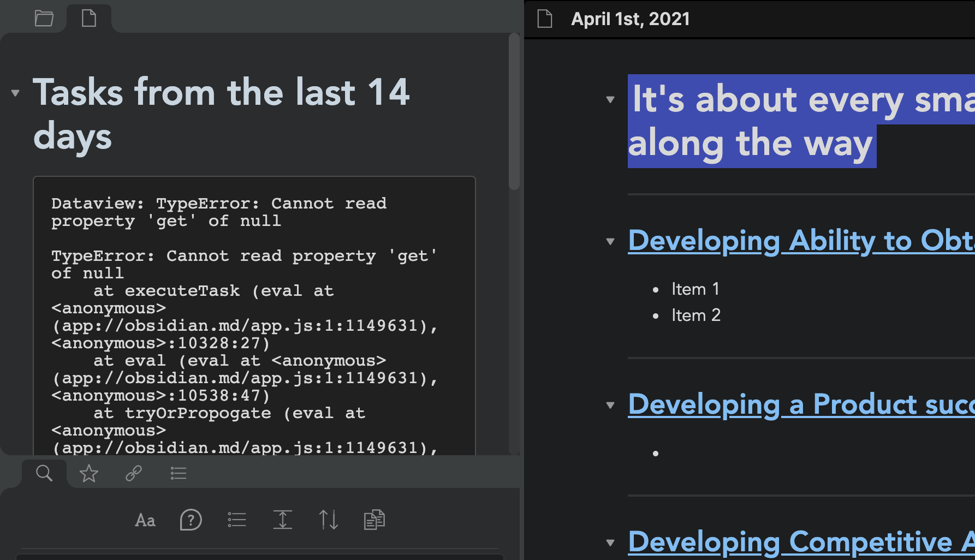Image resolution: width=975 pixels, height=560 pixels.
Task: Select the file explorer folder icon
Action: click(x=43, y=18)
